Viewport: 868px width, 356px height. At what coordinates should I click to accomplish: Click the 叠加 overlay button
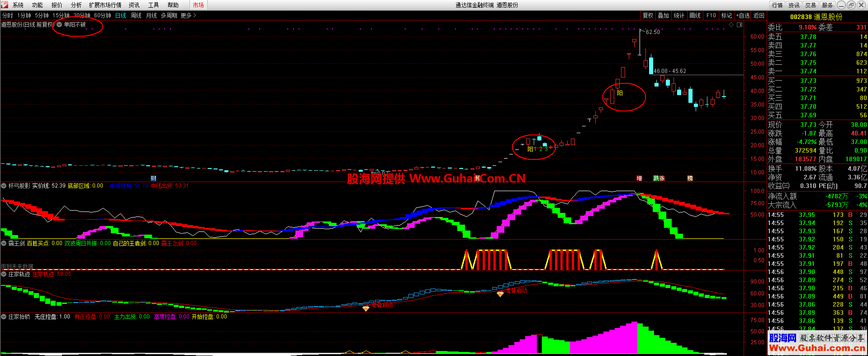tap(664, 15)
